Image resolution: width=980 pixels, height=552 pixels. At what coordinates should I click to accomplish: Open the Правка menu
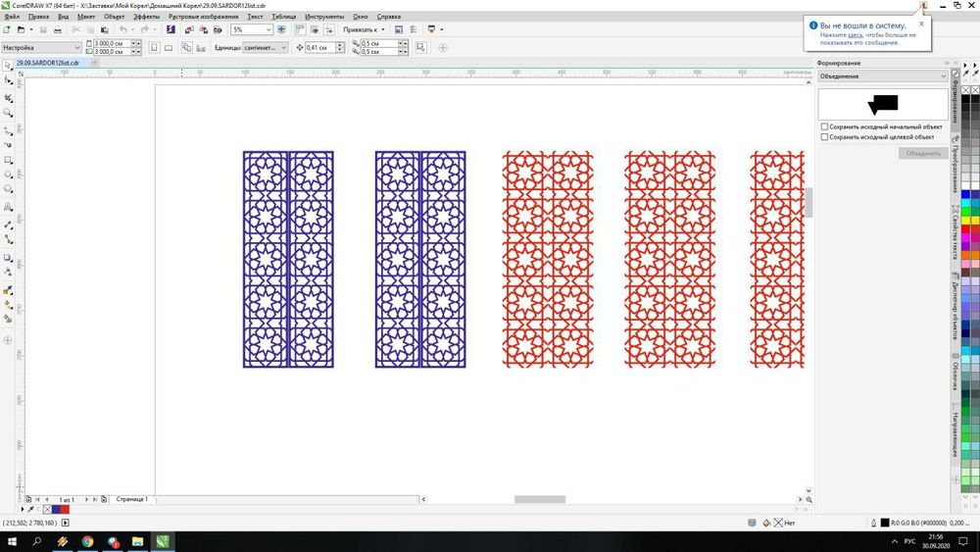[38, 17]
